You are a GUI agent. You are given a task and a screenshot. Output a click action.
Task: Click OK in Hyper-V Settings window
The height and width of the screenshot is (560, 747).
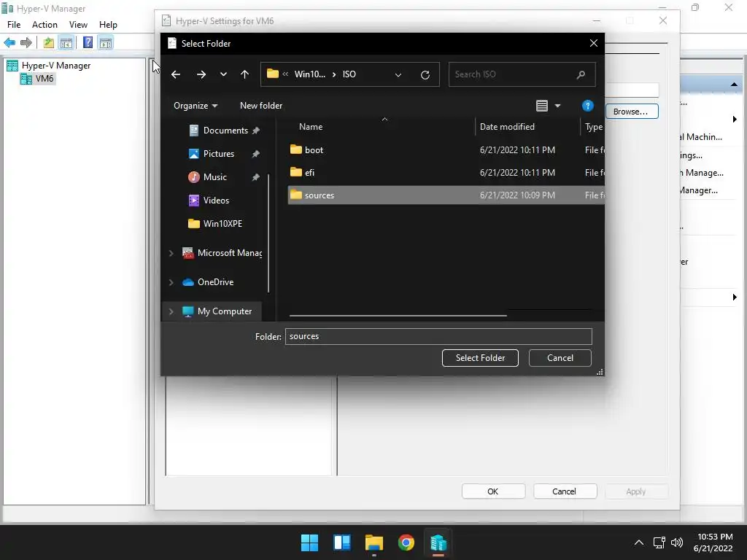coord(493,491)
